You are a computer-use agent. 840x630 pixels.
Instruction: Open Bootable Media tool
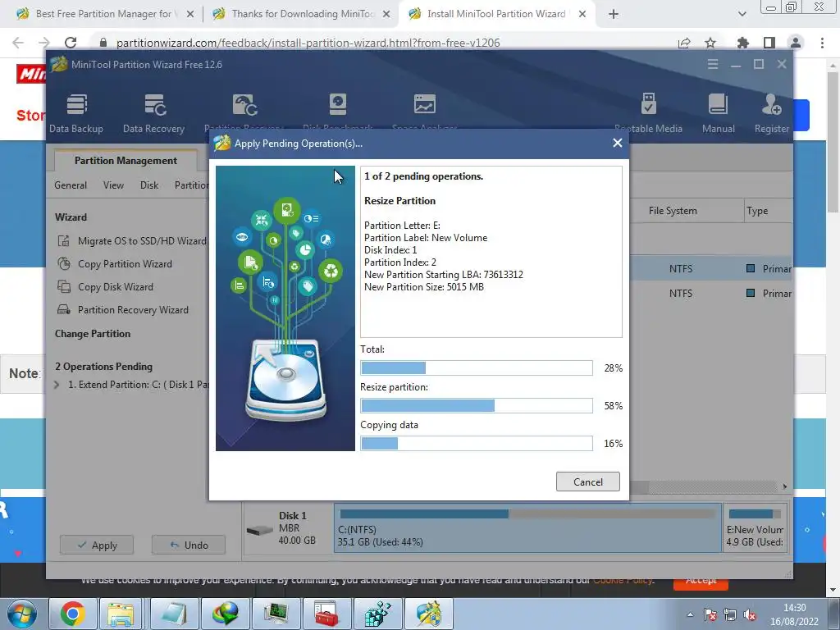tap(648, 113)
